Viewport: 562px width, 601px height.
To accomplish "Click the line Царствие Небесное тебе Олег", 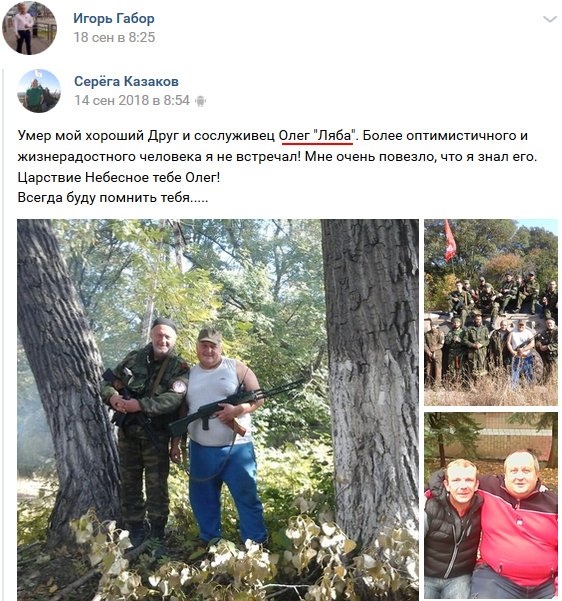I will pyautogui.click(x=119, y=177).
